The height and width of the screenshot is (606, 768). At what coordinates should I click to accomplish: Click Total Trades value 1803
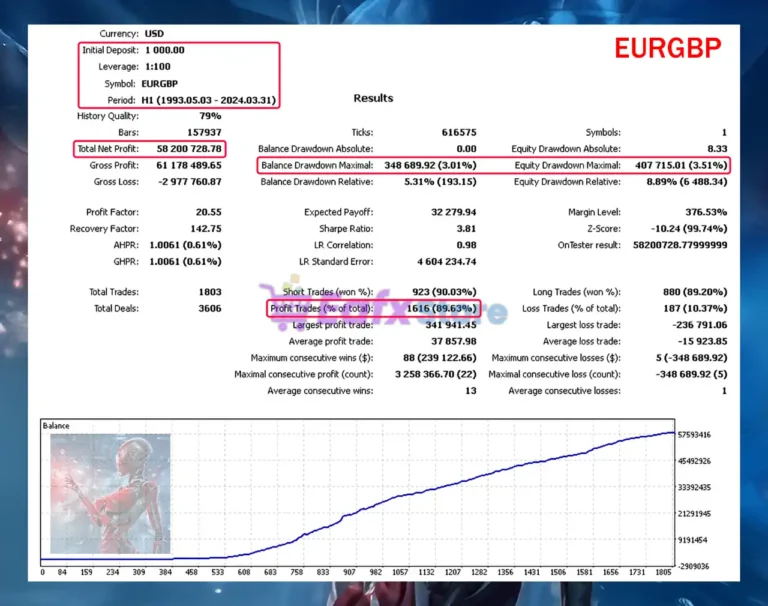click(x=210, y=292)
